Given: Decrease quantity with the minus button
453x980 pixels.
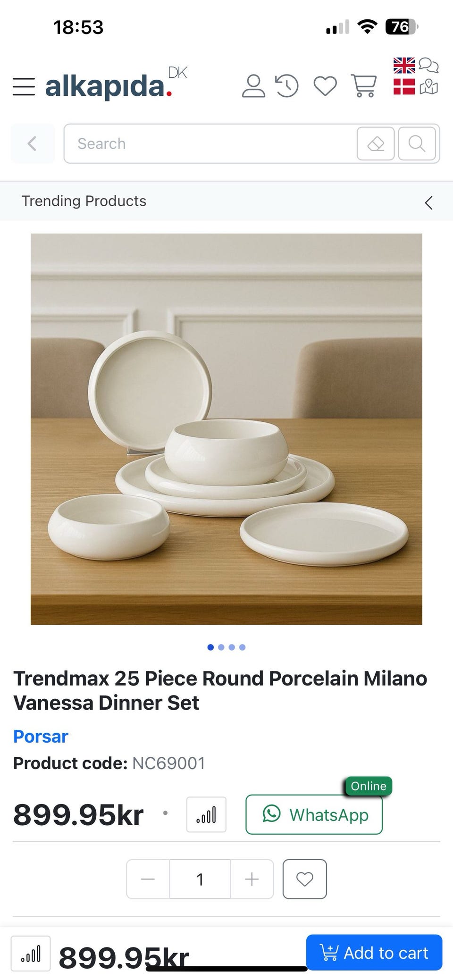Looking at the screenshot, I should pos(148,879).
